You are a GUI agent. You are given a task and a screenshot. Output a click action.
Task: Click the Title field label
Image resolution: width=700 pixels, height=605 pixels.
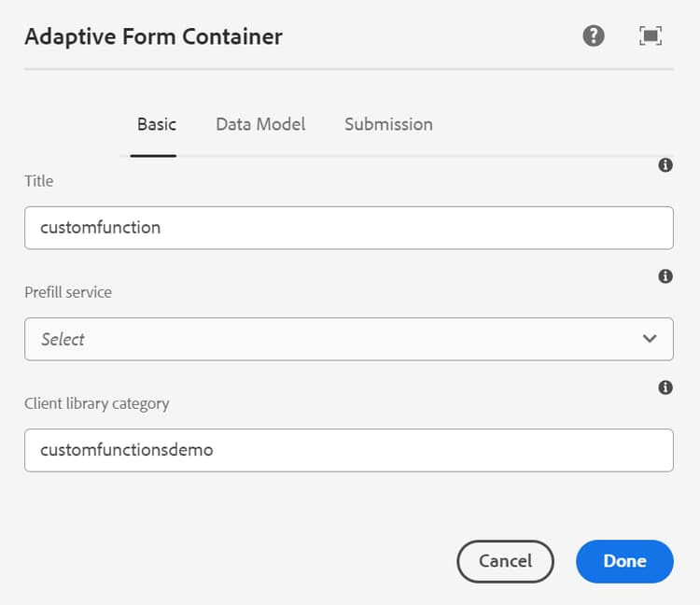coord(39,181)
